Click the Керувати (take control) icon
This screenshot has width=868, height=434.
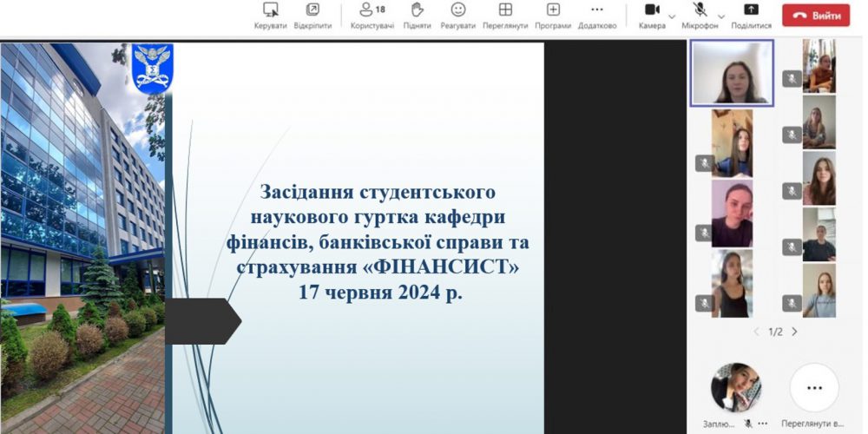[270, 10]
